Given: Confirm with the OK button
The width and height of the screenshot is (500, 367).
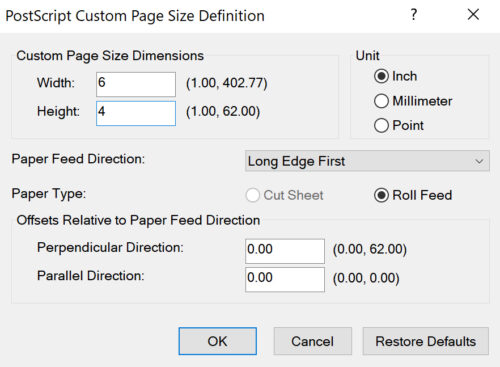Looking at the screenshot, I should point(218,341).
